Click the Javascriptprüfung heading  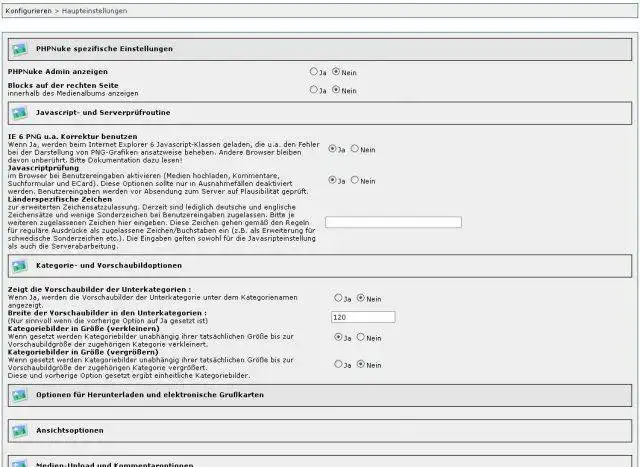(43, 168)
